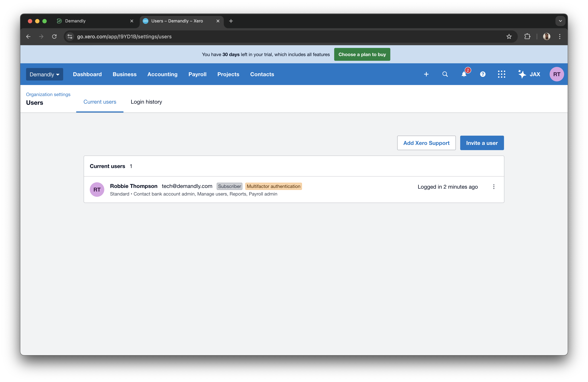Open the Accounting menu
588x382 pixels.
click(162, 74)
